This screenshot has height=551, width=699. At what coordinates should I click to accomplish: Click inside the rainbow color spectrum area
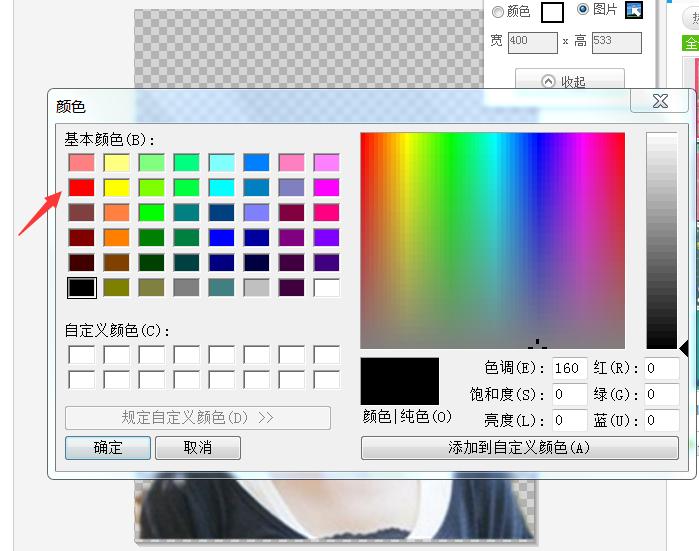[x=492, y=240]
